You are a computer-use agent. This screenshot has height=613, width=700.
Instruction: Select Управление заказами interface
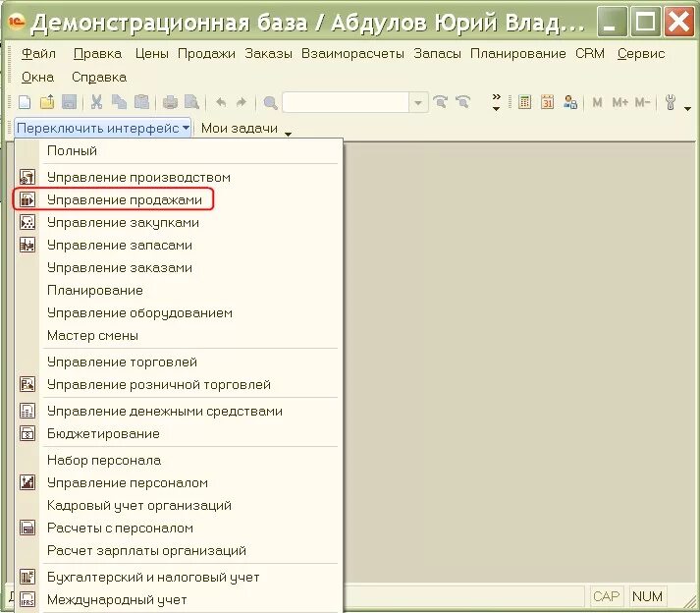(x=179, y=267)
